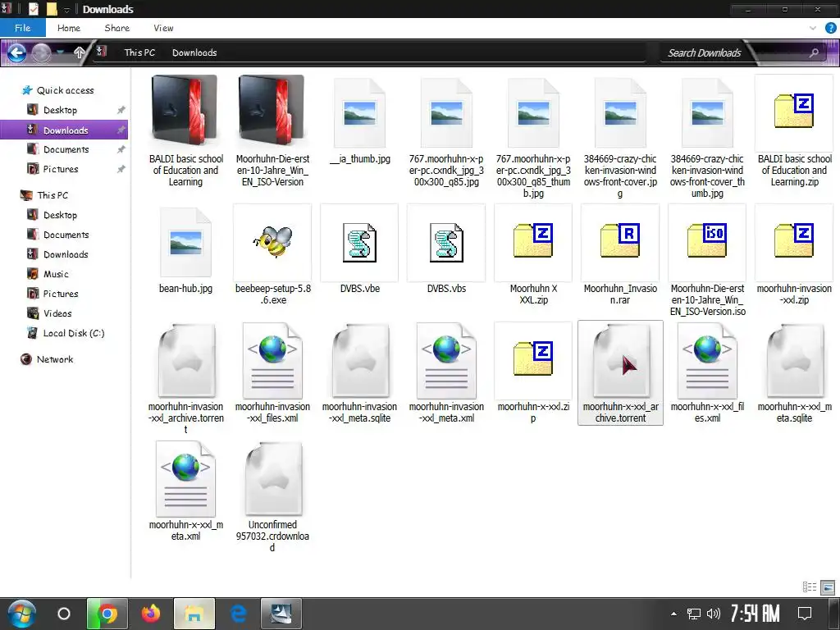Switch to large icons view layout
This screenshot has height=630, width=840.
[828, 587]
